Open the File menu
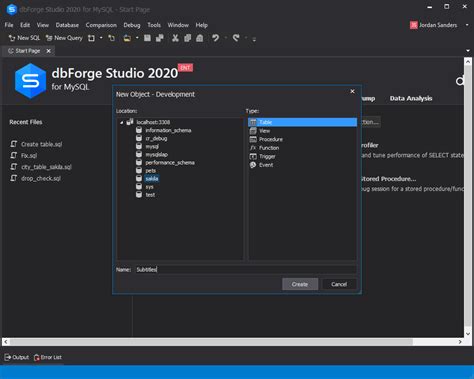The height and width of the screenshot is (379, 474). coord(9,25)
